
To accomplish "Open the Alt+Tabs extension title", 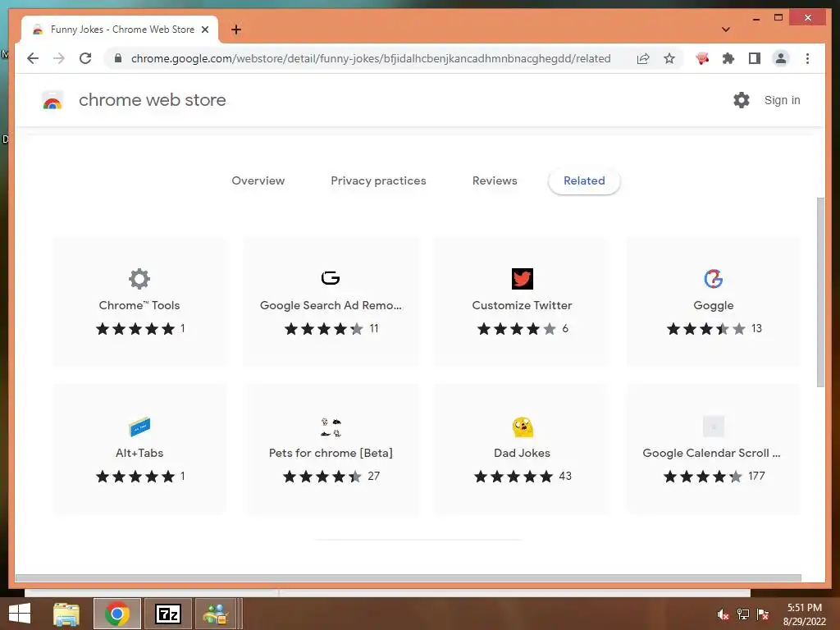I will pyautogui.click(x=139, y=453).
